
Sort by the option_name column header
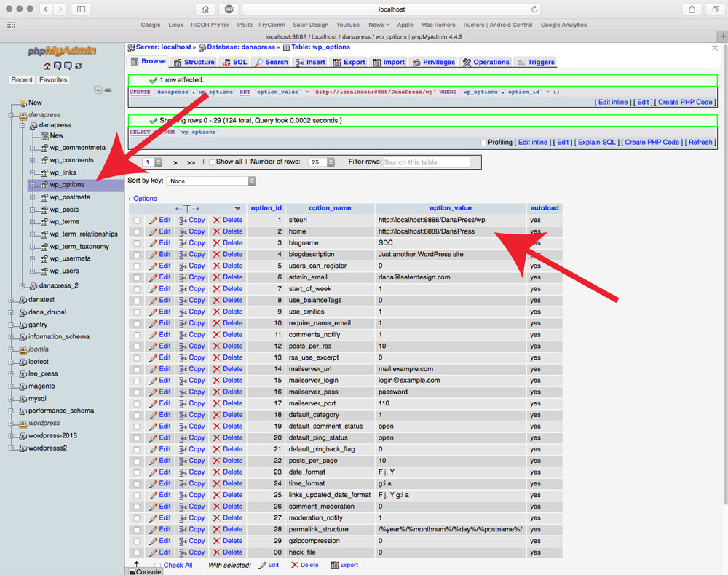tap(330, 208)
